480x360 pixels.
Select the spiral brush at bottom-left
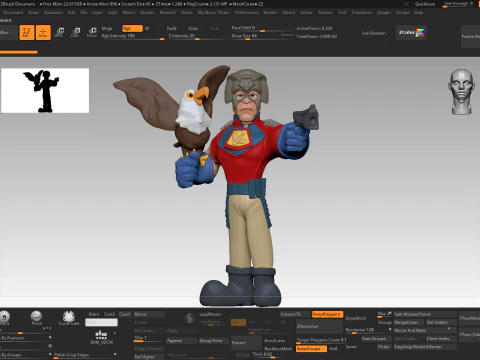pyautogui.click(x=4, y=318)
